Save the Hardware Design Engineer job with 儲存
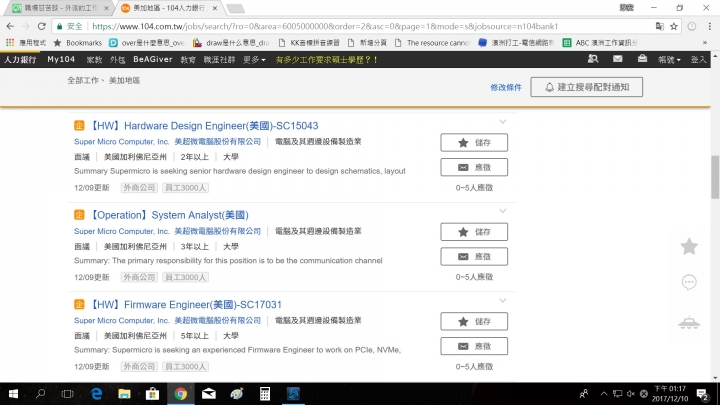The width and height of the screenshot is (720, 405). [474, 142]
